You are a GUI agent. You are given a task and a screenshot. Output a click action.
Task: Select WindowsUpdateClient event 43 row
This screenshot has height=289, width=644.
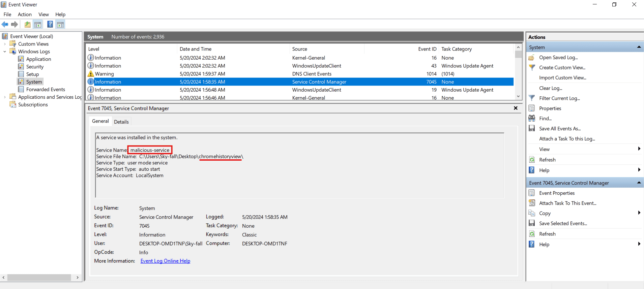[300, 66]
